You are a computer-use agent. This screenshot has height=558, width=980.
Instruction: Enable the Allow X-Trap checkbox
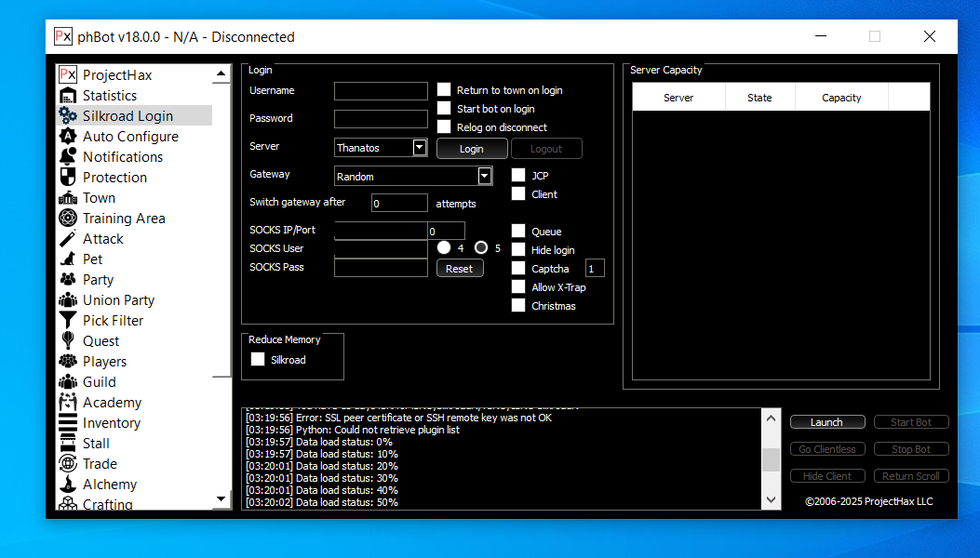pyautogui.click(x=518, y=287)
